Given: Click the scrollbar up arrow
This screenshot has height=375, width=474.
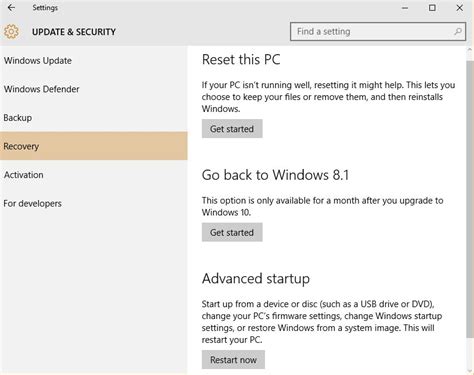Looking at the screenshot, I should click(470, 50).
